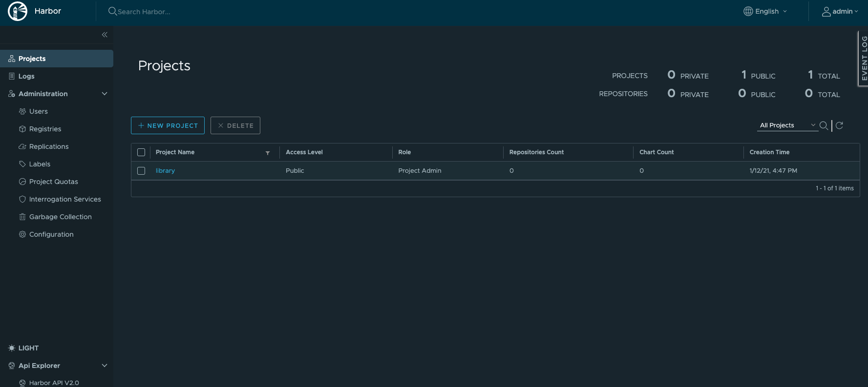
Task: Open the admin account dropdown
Action: click(840, 11)
